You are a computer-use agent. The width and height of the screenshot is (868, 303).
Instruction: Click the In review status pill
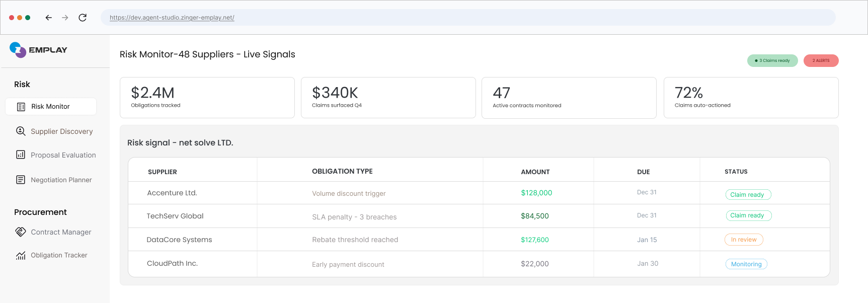[x=744, y=240]
